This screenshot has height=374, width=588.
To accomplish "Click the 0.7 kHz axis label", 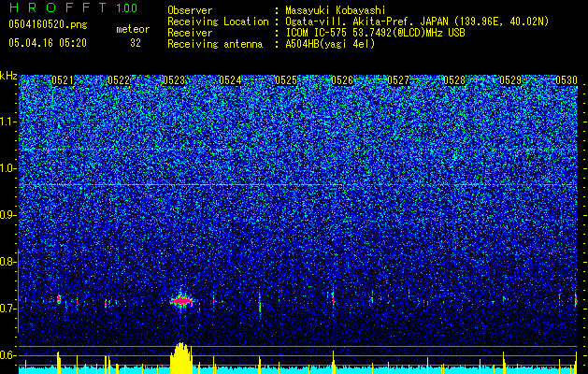I will click(7, 309).
